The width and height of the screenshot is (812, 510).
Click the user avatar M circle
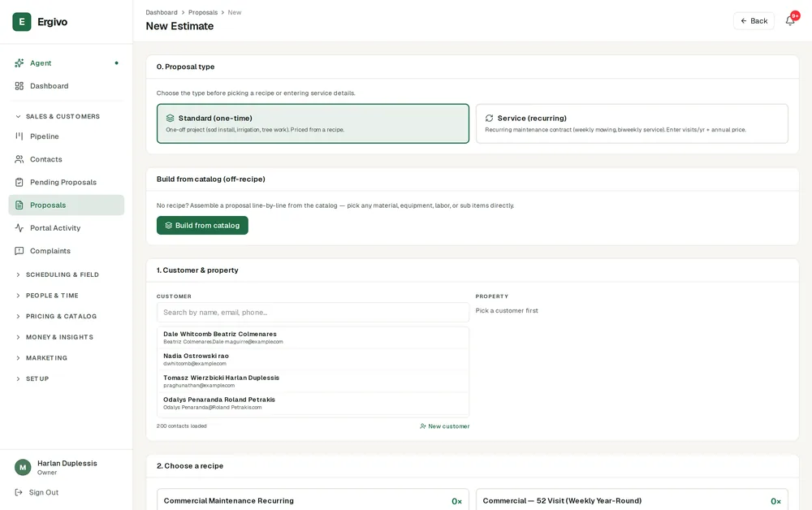pos(23,467)
